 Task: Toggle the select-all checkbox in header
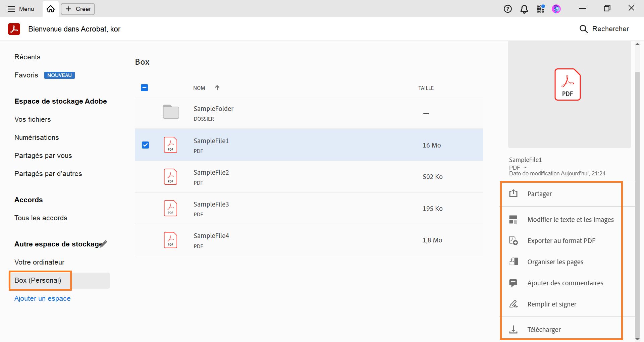point(144,88)
